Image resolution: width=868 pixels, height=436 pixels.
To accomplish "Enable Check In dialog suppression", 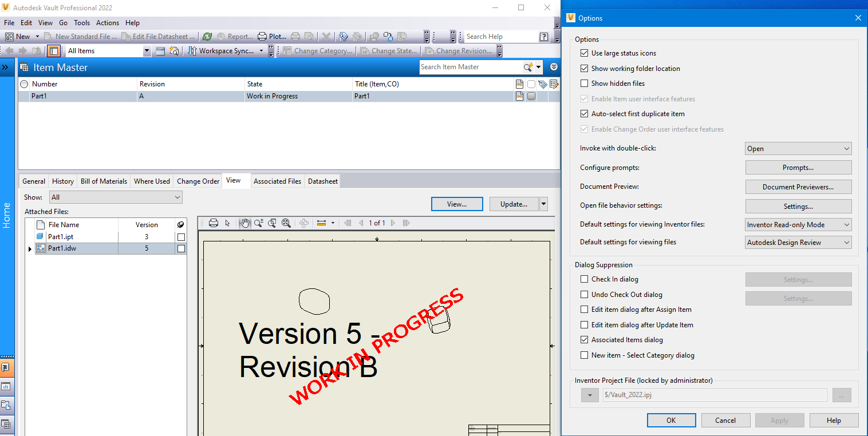I will coord(585,279).
